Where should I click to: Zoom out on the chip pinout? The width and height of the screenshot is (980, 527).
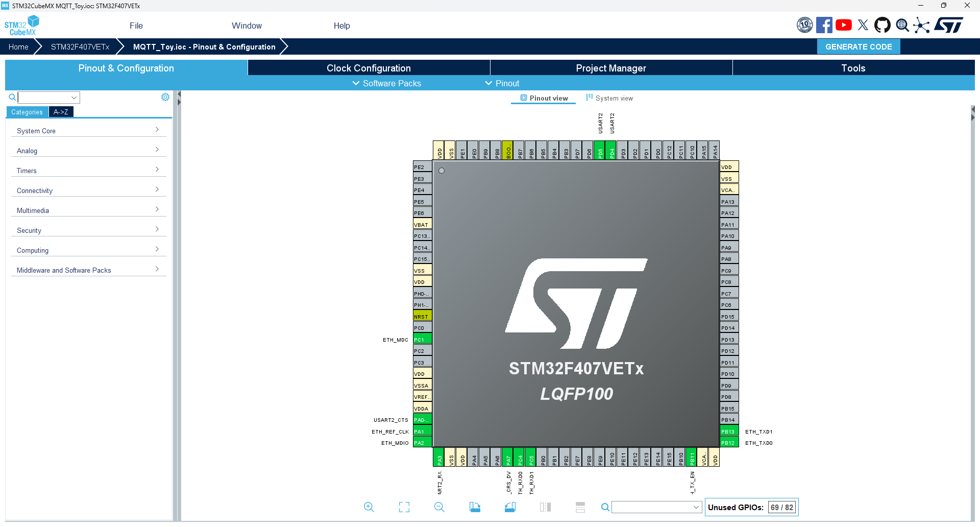[439, 507]
